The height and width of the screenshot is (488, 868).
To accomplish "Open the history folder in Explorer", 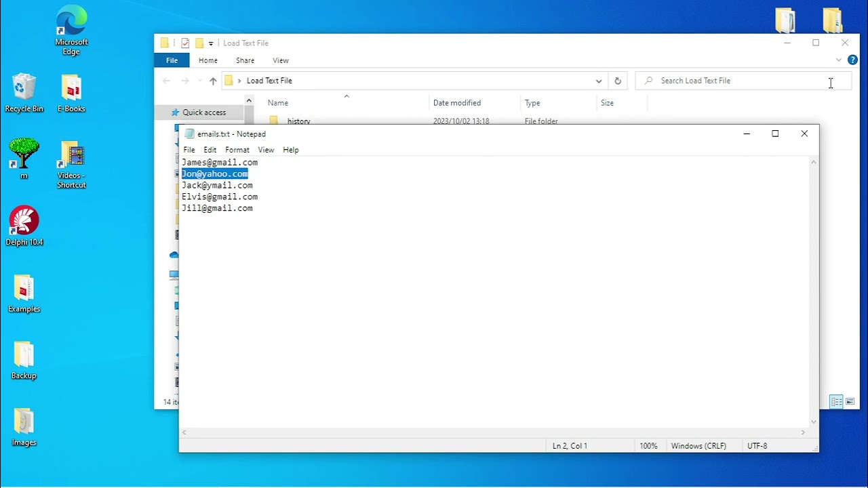I will click(x=298, y=121).
